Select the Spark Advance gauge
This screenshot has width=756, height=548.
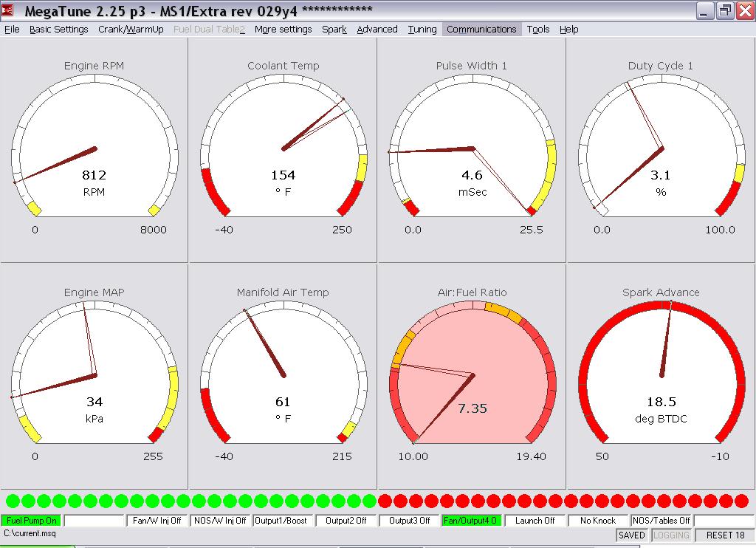pyautogui.click(x=661, y=377)
